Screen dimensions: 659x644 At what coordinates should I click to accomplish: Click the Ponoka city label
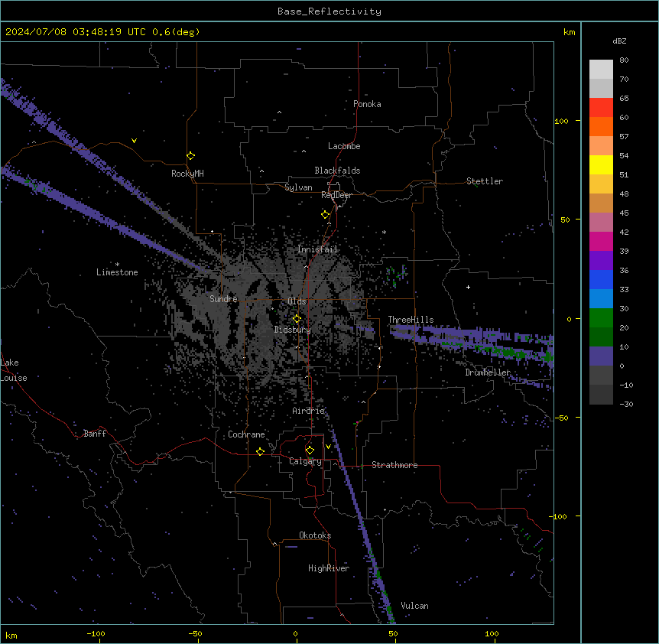coord(367,104)
